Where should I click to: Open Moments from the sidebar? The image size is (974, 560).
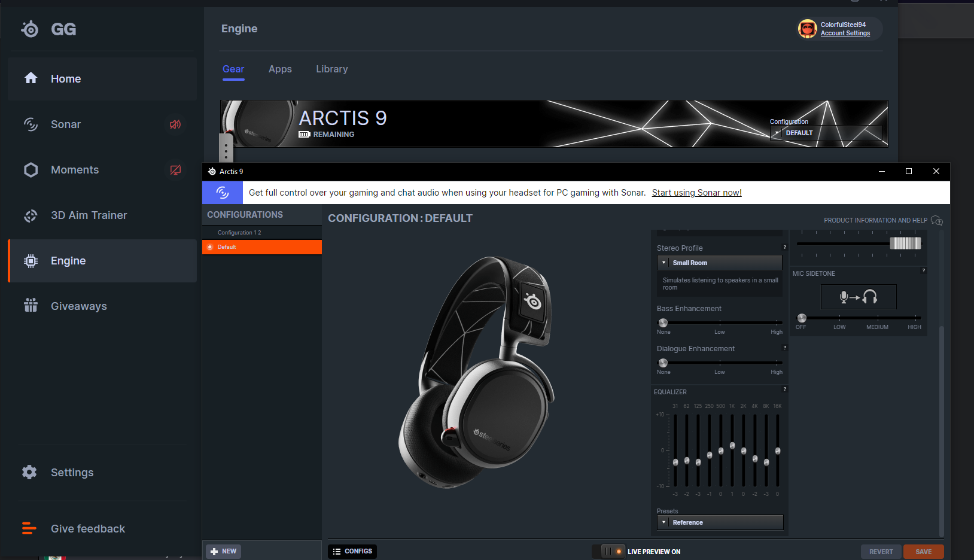102,170
